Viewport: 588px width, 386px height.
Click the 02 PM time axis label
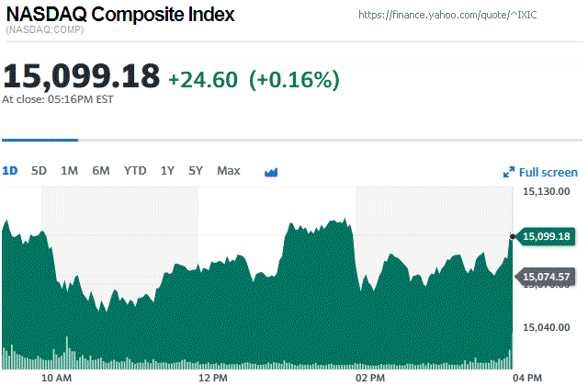click(x=369, y=377)
